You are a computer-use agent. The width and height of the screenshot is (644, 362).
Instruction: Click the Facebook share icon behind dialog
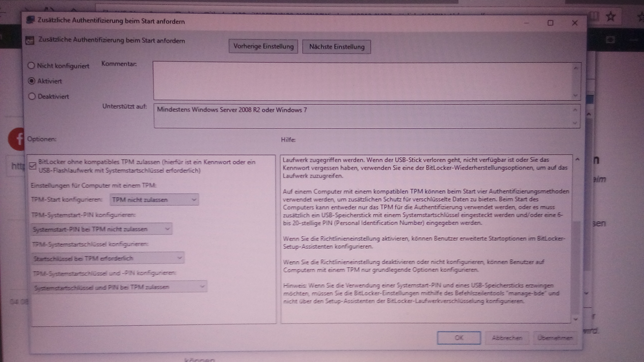click(x=17, y=139)
